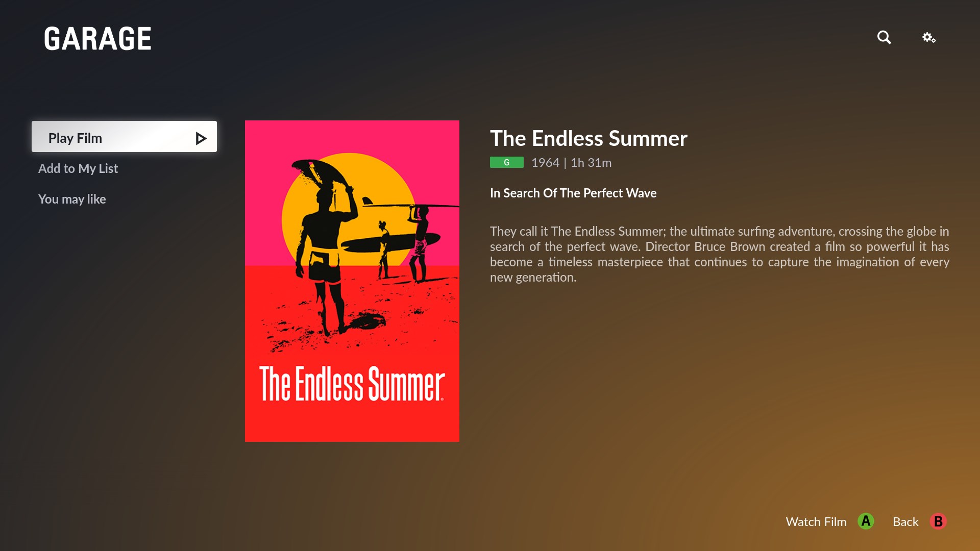Click the film runtime 1h 31m
The image size is (980, 551).
point(590,162)
